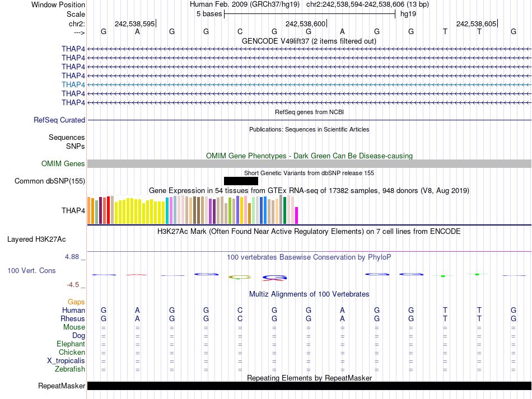This screenshot has height=399, width=532.
Task: Select the X_tropicalis species row label
Action: 66,361
